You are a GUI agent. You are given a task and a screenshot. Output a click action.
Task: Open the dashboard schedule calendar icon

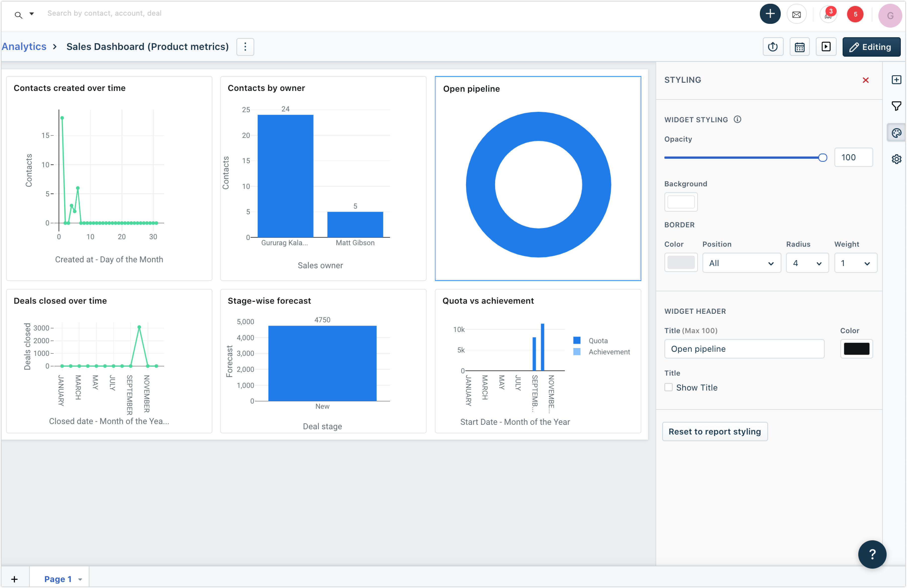click(x=799, y=47)
